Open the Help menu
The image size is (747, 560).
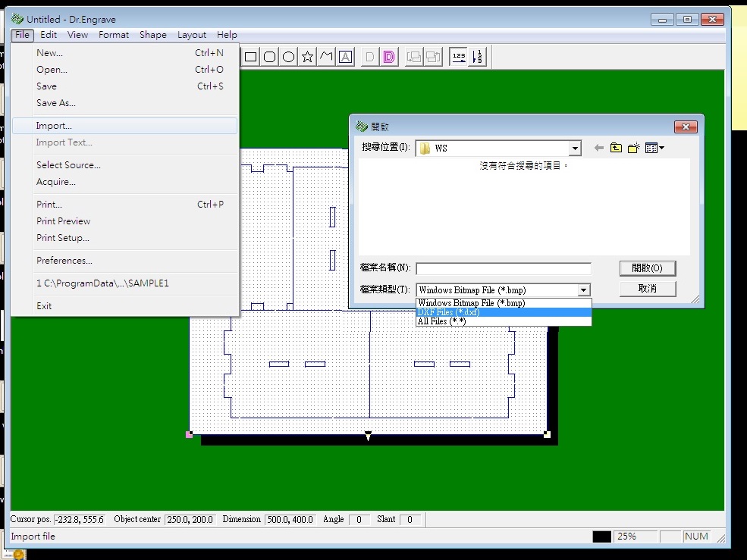pos(227,35)
